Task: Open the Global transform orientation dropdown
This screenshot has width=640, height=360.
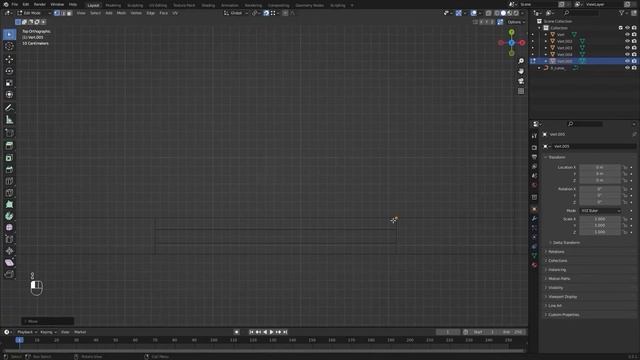Action: click(x=236, y=13)
